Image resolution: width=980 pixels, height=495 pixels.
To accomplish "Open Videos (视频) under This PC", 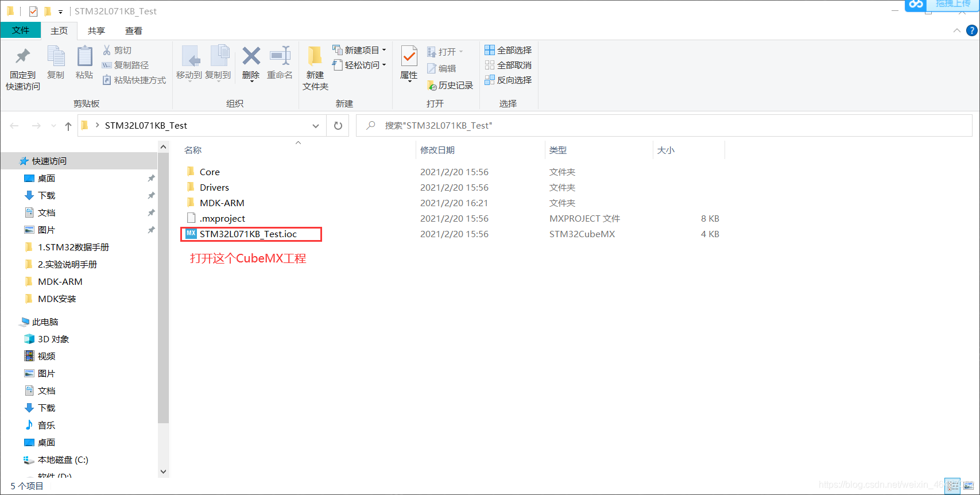I will [x=40, y=356].
